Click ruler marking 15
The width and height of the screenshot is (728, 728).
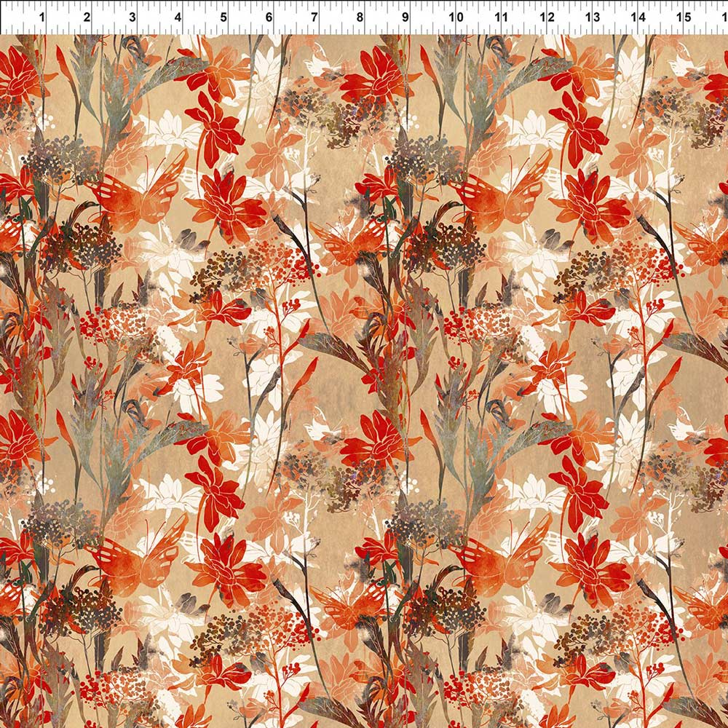coord(683,17)
